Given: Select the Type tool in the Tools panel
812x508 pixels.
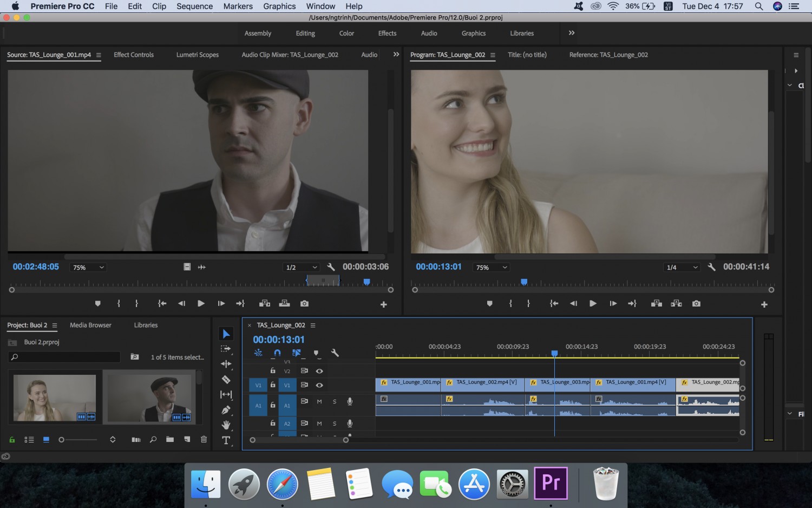Looking at the screenshot, I should tap(226, 440).
